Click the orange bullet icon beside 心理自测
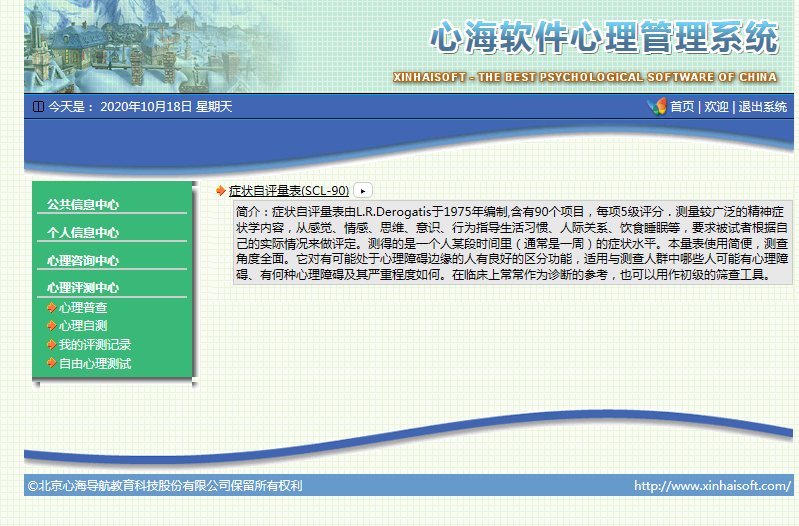 coord(51,326)
